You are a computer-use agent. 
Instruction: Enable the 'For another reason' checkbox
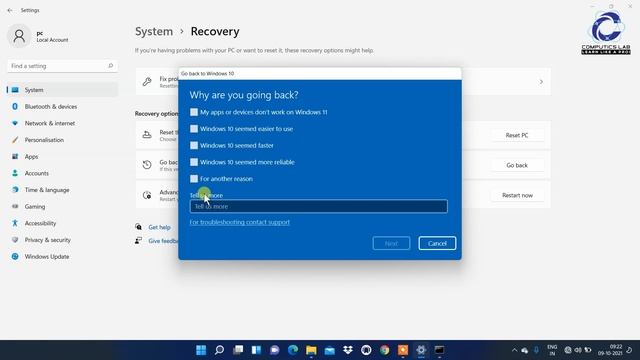click(x=194, y=179)
